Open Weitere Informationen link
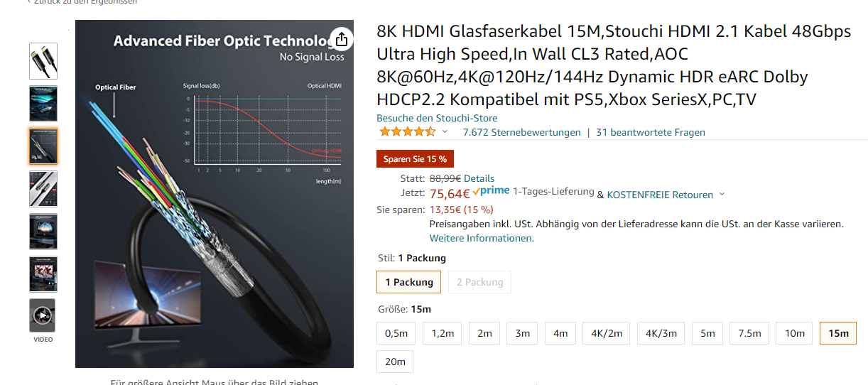 [x=481, y=238]
